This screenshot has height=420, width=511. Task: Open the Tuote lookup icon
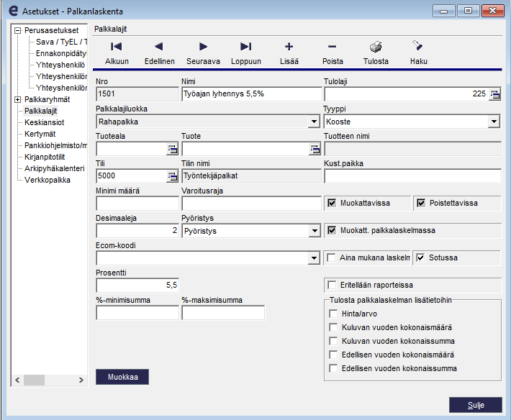pos(315,149)
